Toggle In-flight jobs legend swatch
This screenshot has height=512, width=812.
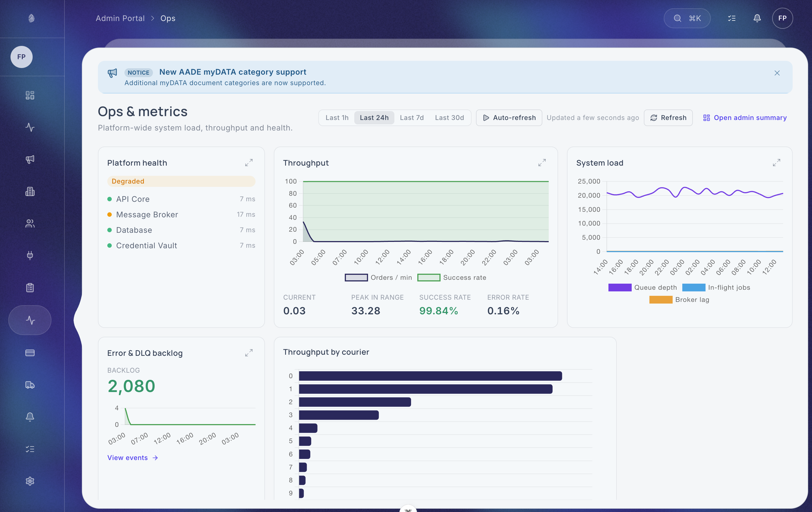coord(694,288)
